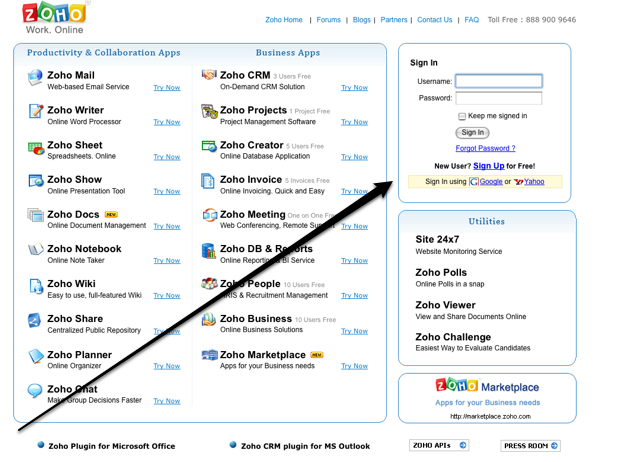Click the Zoho Share icon

(35, 320)
